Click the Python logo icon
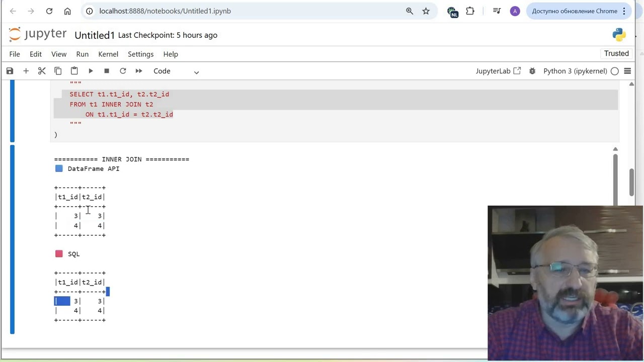 (619, 35)
